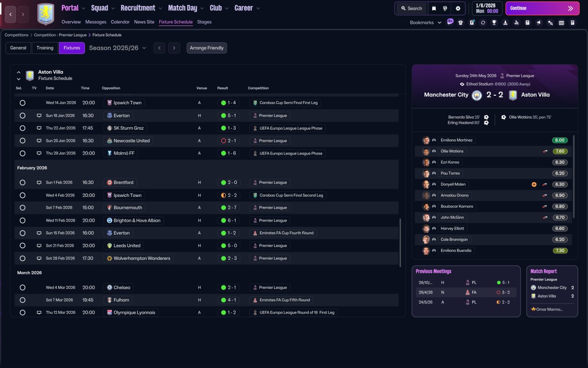This screenshot has height=368, width=588.
Task: Click the 5 - 1 previous meeting result
Action: (x=503, y=283)
